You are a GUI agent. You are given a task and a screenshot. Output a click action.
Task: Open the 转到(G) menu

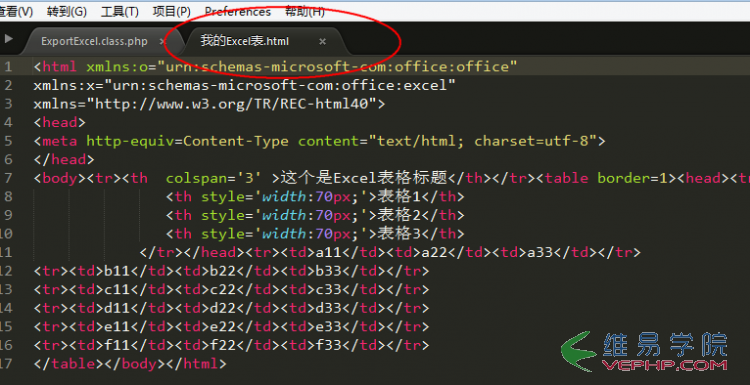[x=66, y=12]
